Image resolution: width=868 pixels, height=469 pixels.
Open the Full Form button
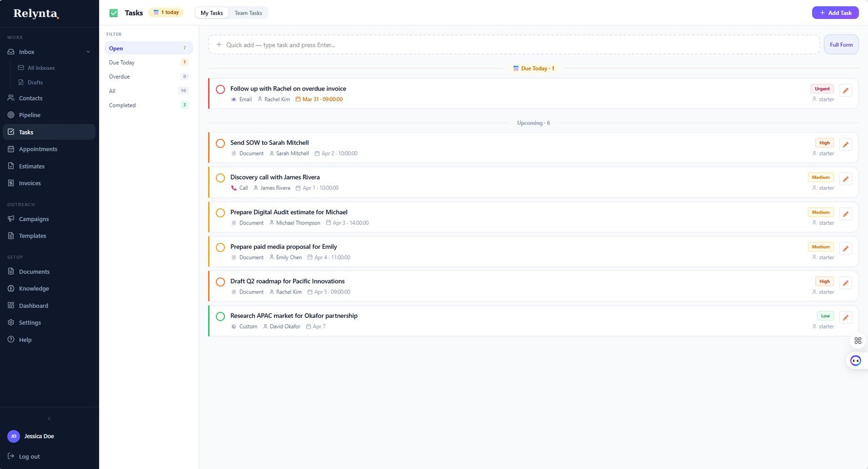coord(841,45)
